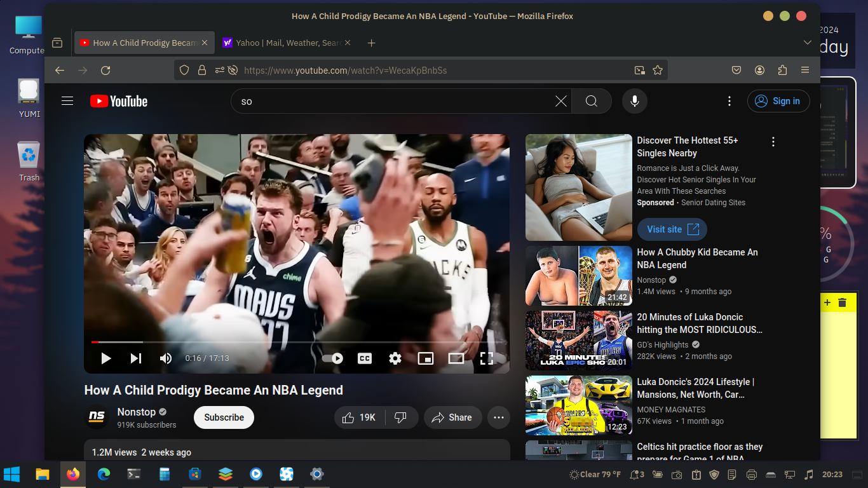This screenshot has width=868, height=488.
Task: Start voice search with the microphone
Action: click(635, 101)
